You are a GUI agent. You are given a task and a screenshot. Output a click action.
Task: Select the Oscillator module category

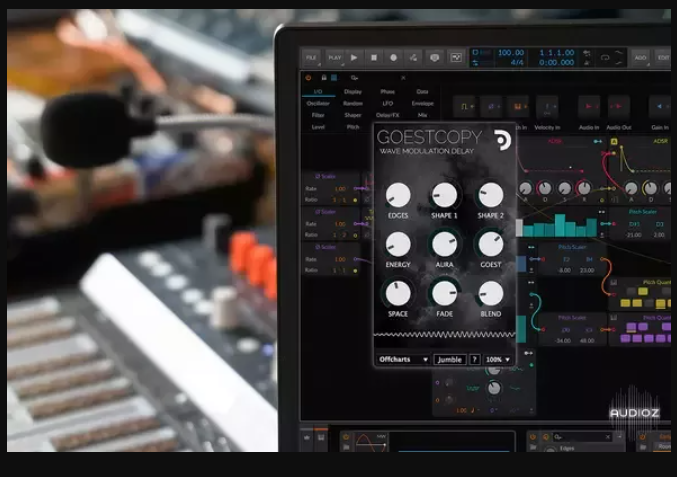tap(318, 103)
